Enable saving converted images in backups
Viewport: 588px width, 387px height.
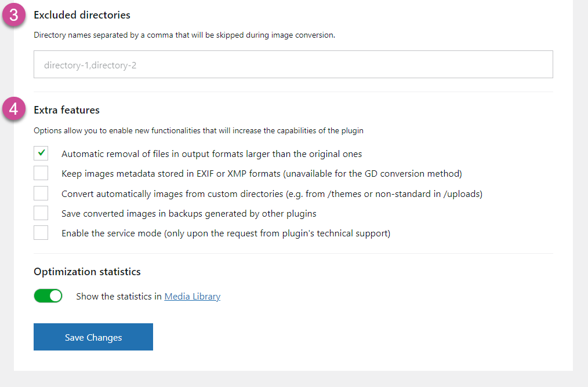[41, 213]
